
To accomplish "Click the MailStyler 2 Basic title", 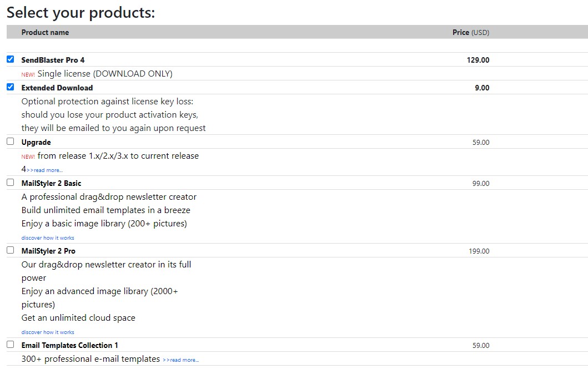I will pos(51,183).
